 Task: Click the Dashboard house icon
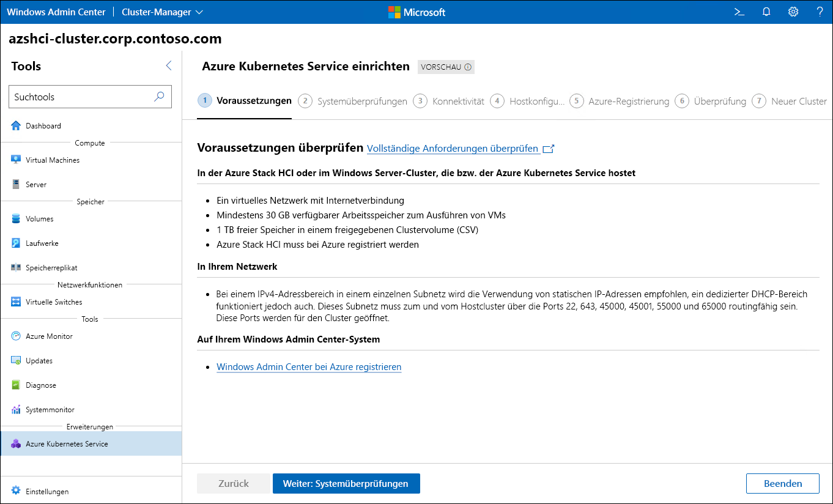click(x=16, y=126)
